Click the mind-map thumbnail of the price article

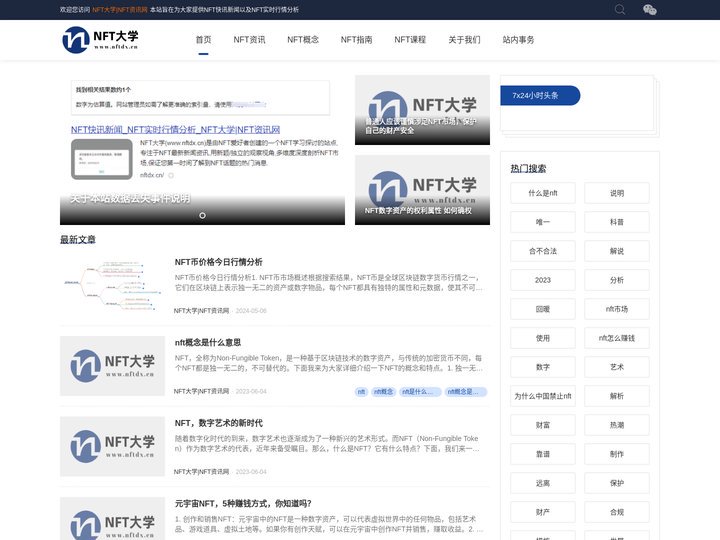coord(112,286)
